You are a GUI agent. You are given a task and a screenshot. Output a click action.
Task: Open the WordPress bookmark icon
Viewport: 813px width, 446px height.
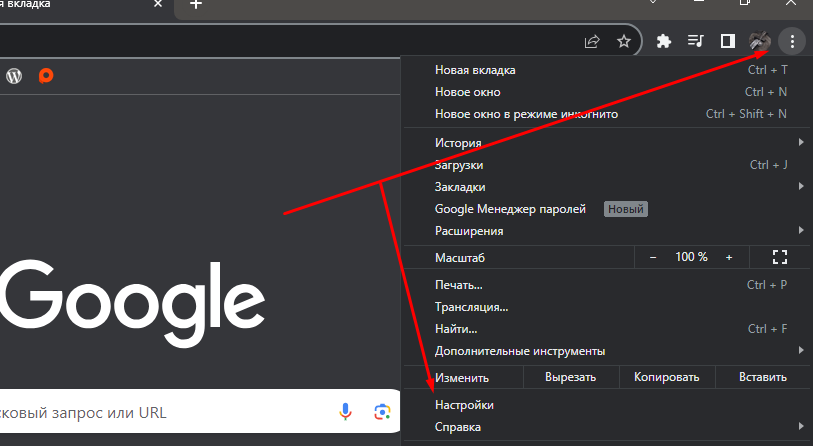click(x=14, y=76)
